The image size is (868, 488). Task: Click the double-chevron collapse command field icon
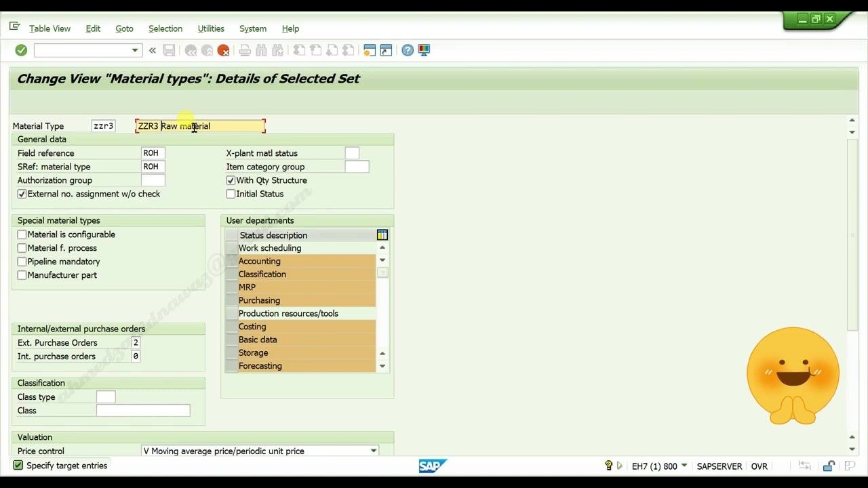153,50
